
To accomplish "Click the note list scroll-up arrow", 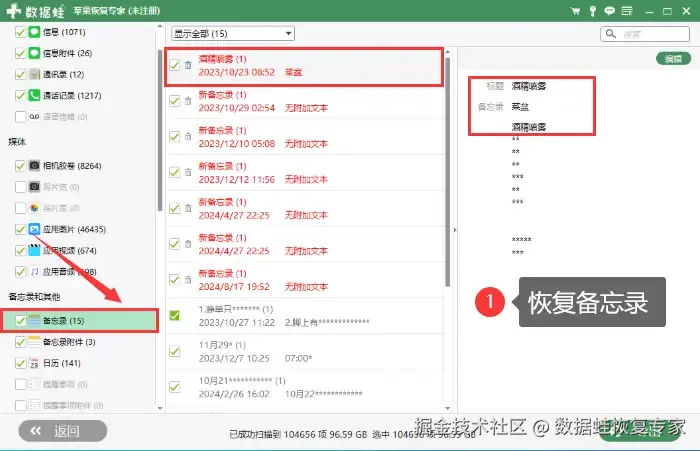I will [447, 52].
